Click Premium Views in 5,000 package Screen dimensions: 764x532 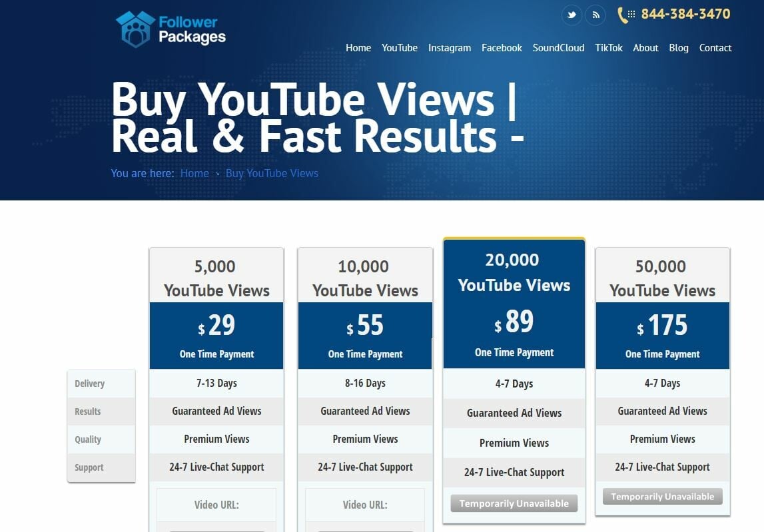click(216, 439)
